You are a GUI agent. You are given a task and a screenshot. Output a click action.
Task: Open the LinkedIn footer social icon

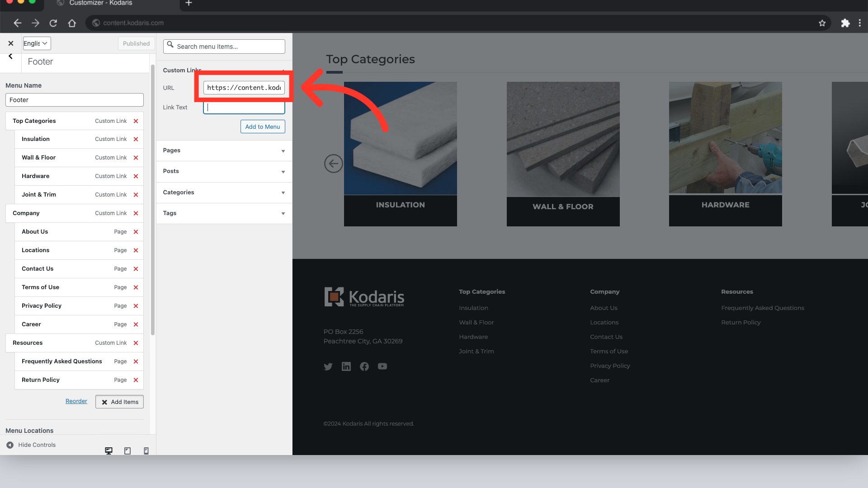(346, 366)
